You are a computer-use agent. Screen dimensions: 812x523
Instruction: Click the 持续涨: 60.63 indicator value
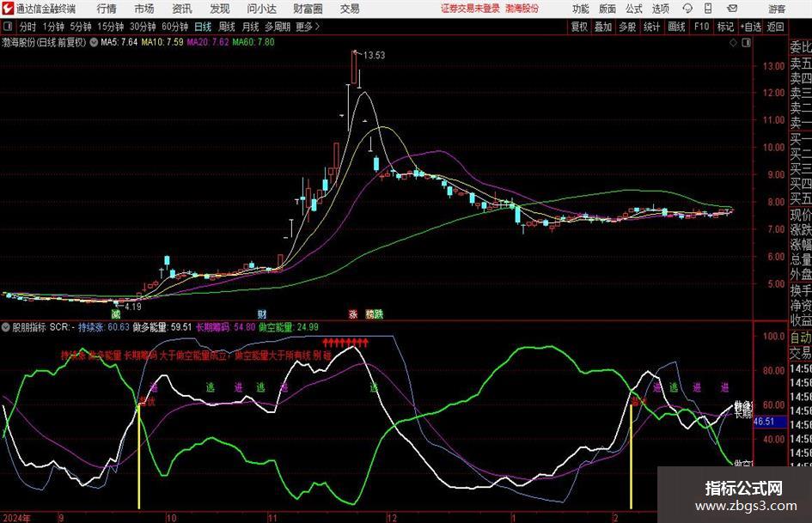(104, 327)
